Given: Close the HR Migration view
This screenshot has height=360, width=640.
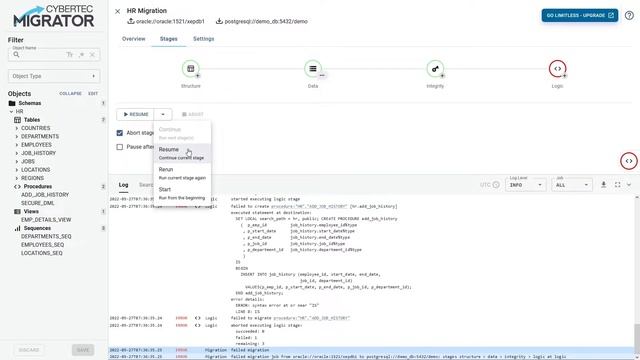Looking at the screenshot, I should point(118,11).
